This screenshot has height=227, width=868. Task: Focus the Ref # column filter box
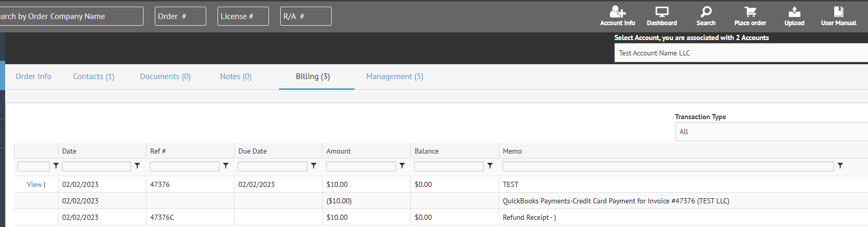185,166
